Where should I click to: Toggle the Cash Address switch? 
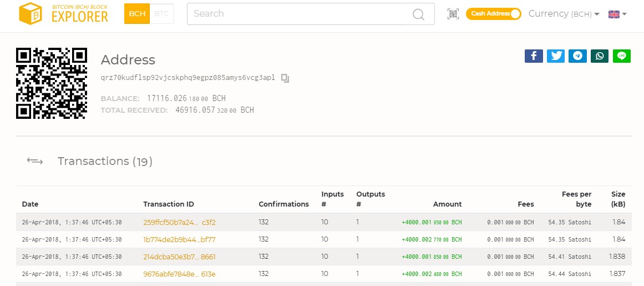493,14
